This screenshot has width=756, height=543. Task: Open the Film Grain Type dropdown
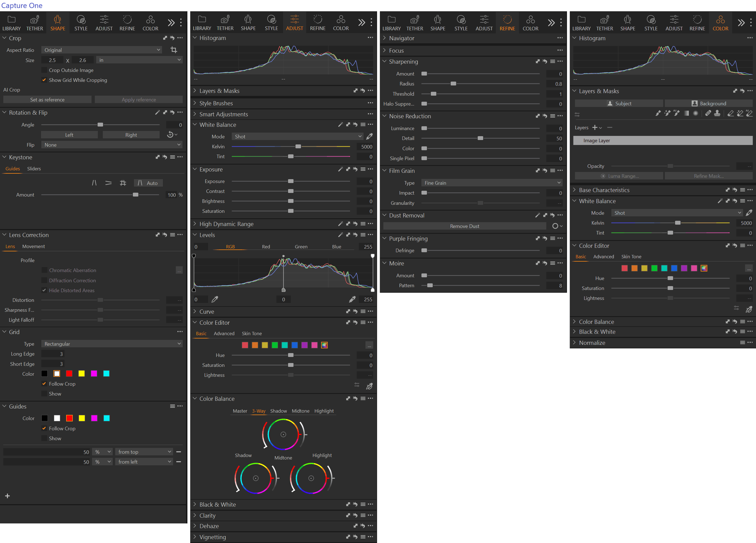(x=492, y=183)
